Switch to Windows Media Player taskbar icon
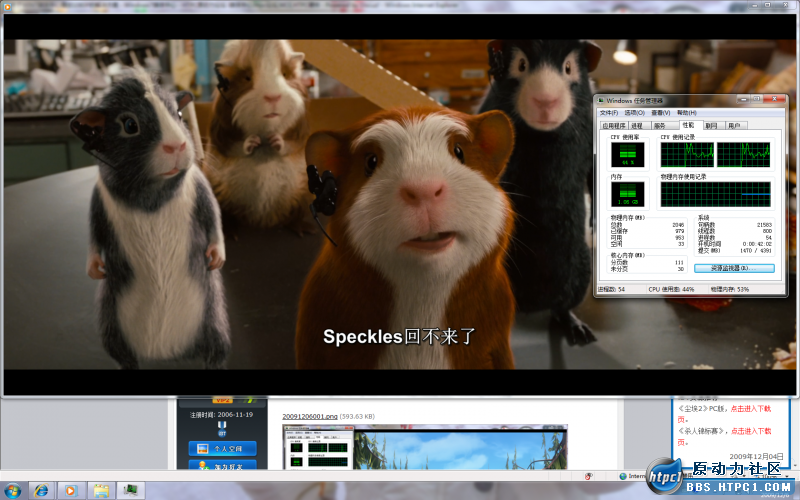This screenshot has height=500, width=800. (x=70, y=491)
